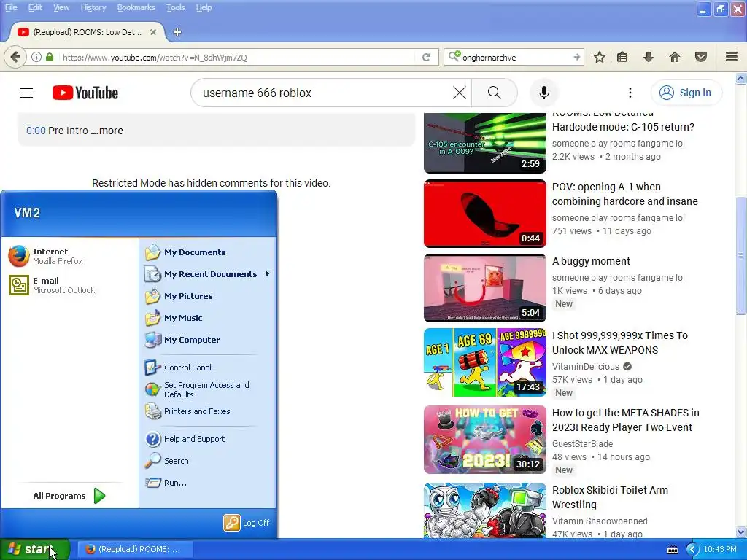Open a new tab with plus icon

pyautogui.click(x=177, y=32)
